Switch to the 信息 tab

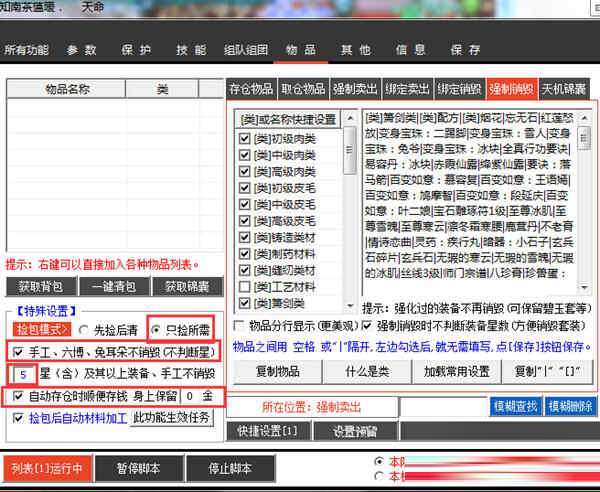(410, 50)
